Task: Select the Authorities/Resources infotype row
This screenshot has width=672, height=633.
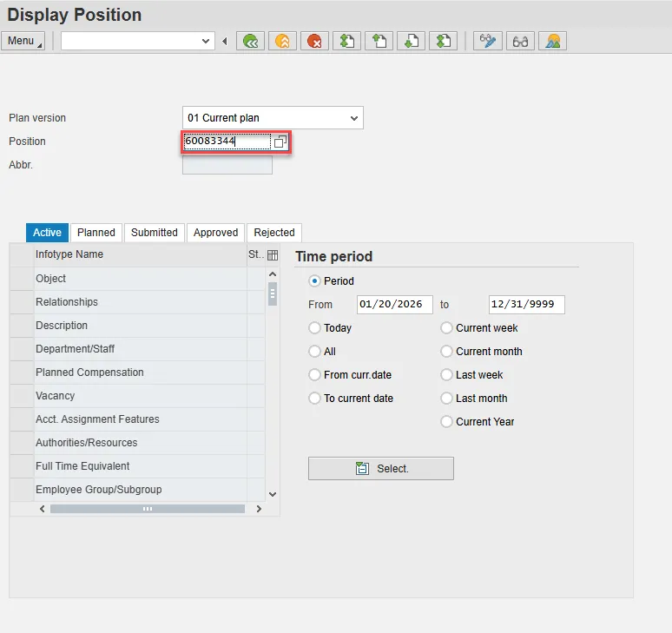Action: click(x=141, y=443)
